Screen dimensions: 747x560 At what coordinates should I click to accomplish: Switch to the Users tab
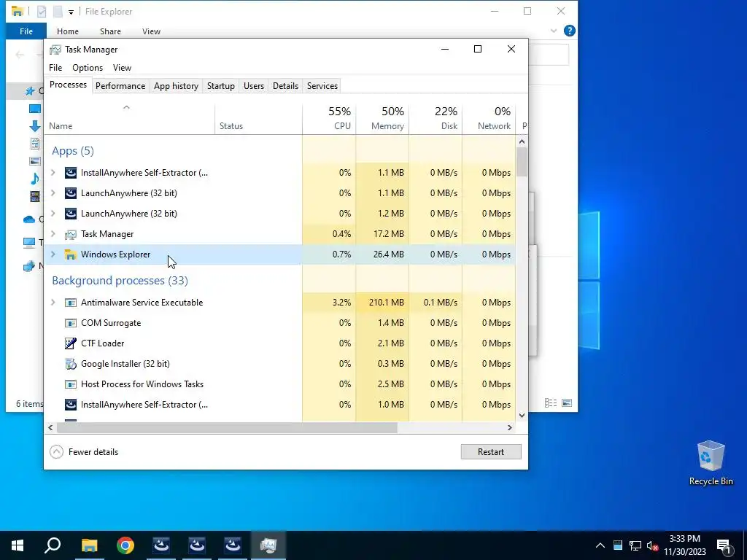pos(253,86)
